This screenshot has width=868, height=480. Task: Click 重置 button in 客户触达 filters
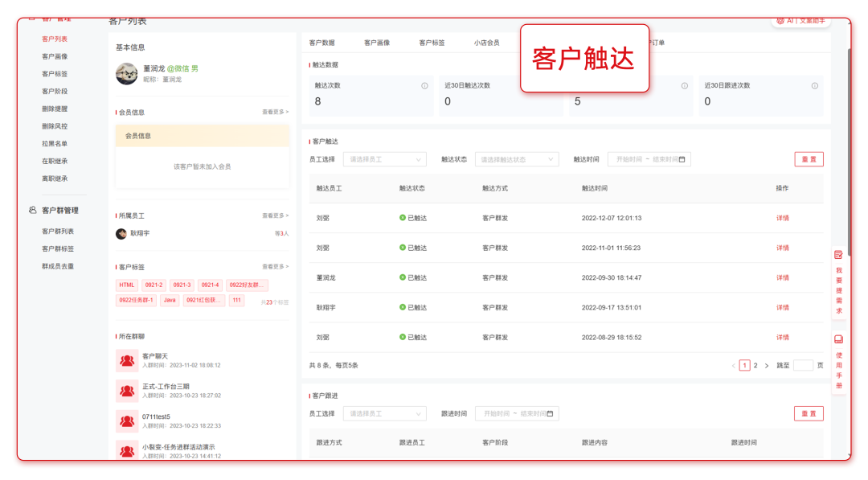tap(809, 159)
